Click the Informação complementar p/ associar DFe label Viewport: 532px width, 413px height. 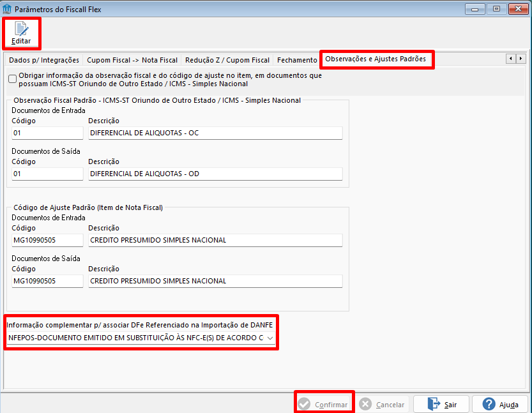click(139, 325)
